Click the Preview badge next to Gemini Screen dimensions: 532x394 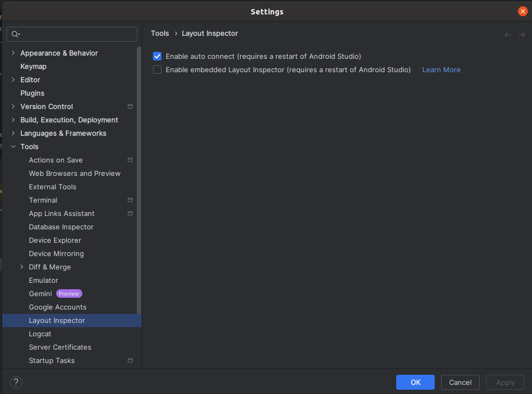tap(69, 294)
